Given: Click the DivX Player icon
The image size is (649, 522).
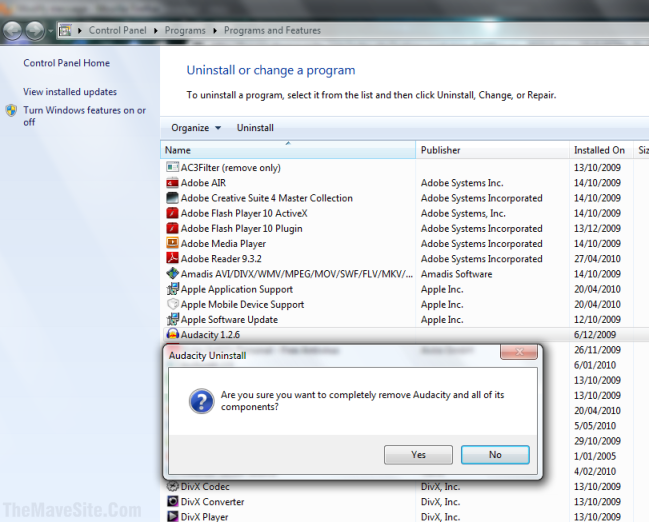Looking at the screenshot, I should [172, 516].
